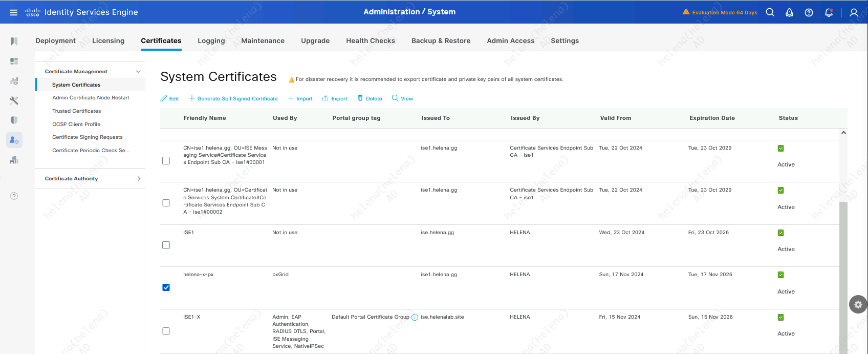Open the help question mark icon in header
Screen dimensions: 868x354
coord(809,12)
